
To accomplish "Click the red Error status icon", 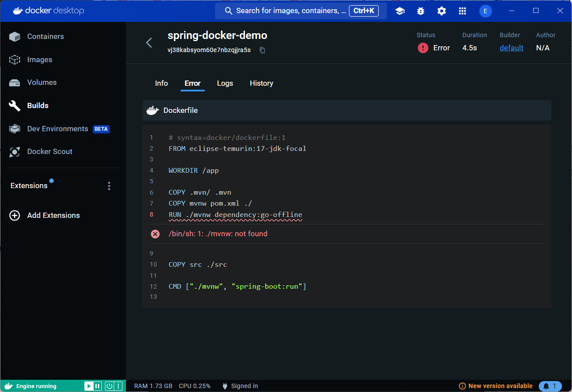I will pyautogui.click(x=423, y=48).
